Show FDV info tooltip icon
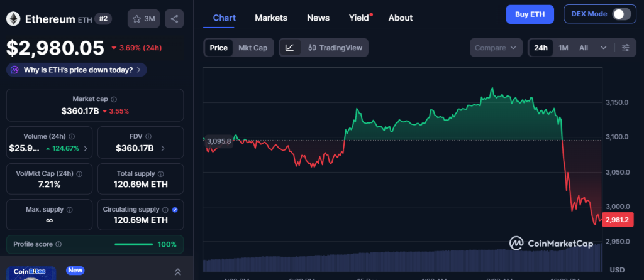The height and width of the screenshot is (280, 644). point(148,136)
